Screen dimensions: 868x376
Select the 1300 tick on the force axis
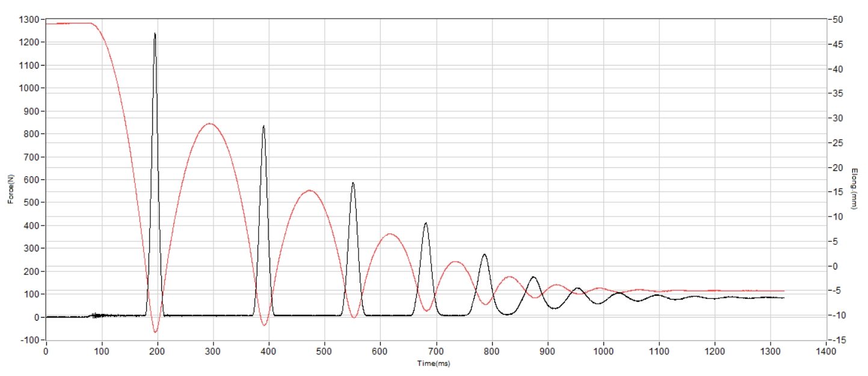(x=30, y=19)
